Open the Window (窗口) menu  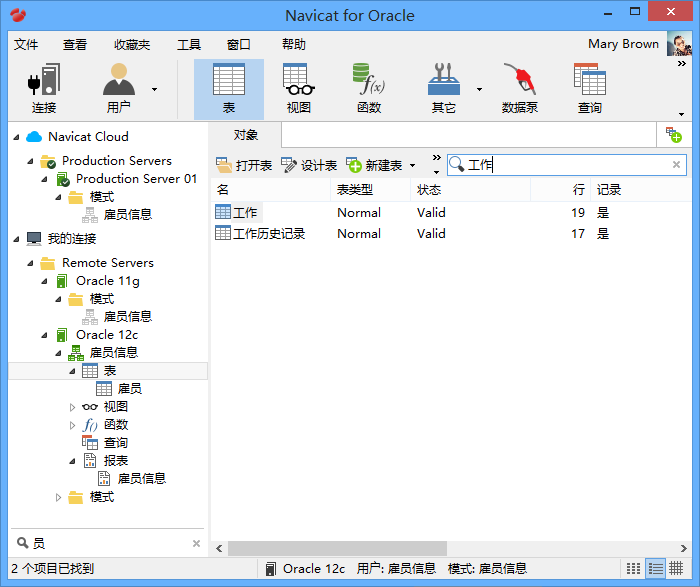pos(238,44)
